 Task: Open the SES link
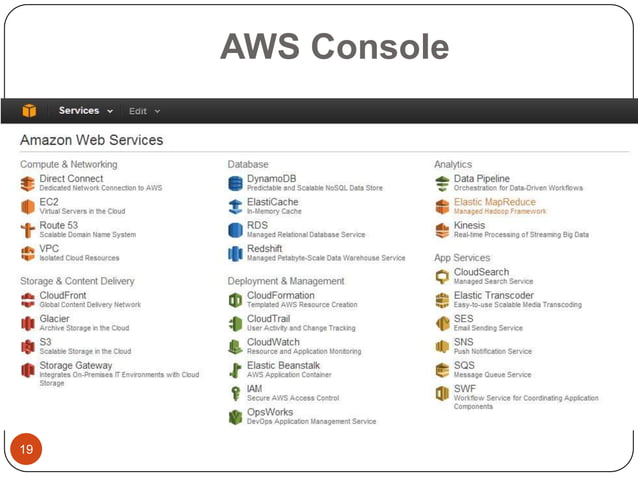click(463, 319)
